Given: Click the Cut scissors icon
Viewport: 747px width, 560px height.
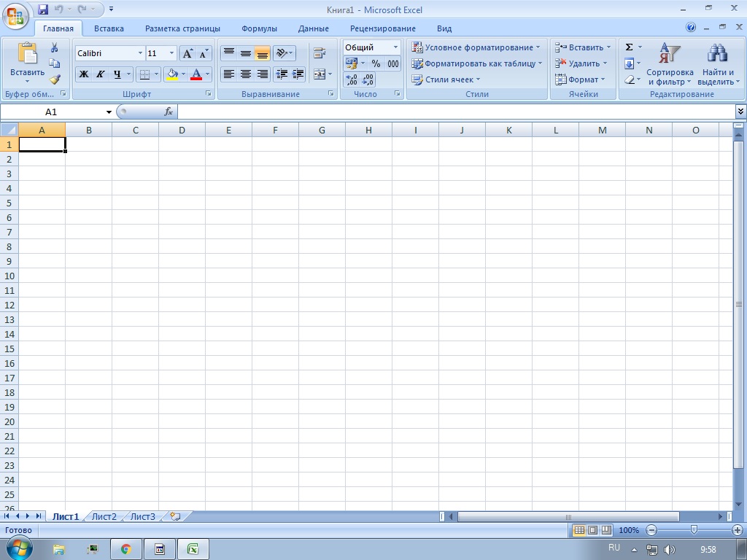Looking at the screenshot, I should point(54,47).
